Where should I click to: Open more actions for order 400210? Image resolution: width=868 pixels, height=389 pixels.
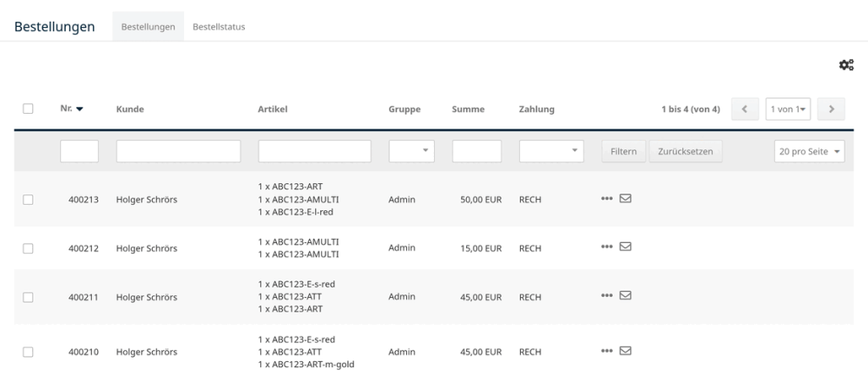tap(607, 351)
